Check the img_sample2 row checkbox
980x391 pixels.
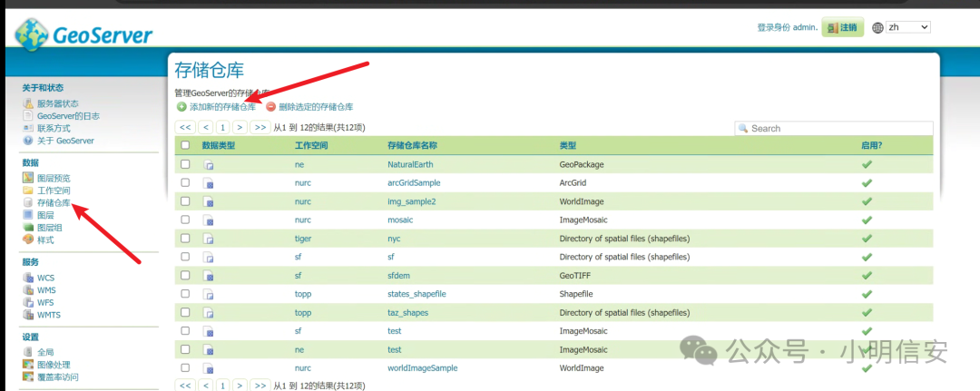tap(185, 201)
